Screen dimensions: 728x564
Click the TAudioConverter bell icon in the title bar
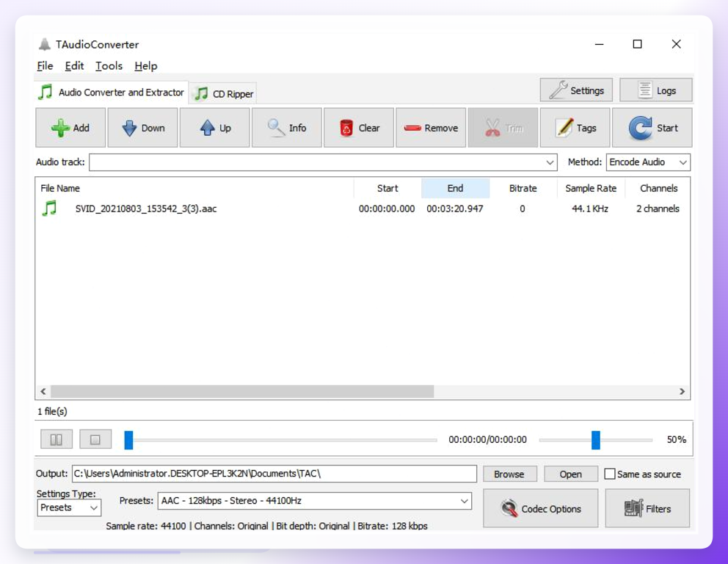coord(45,44)
